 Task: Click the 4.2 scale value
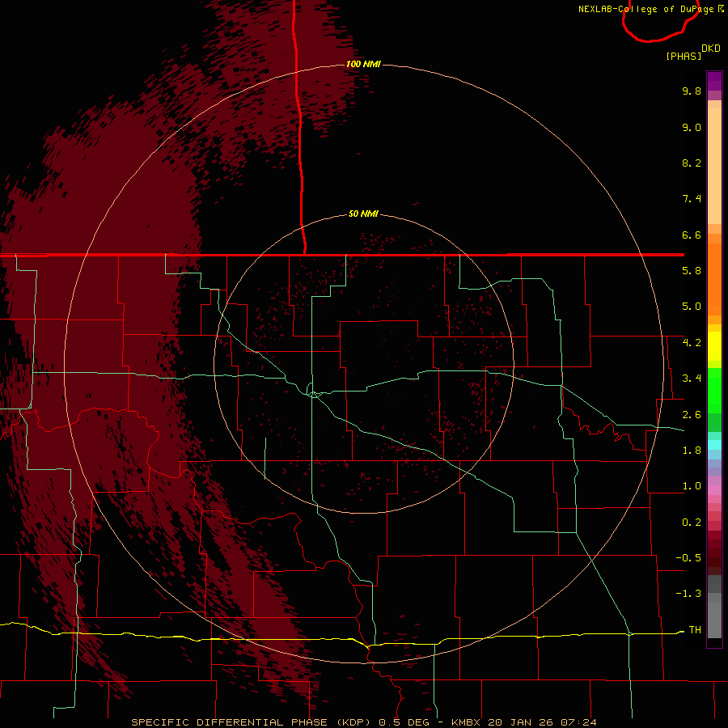692,343
